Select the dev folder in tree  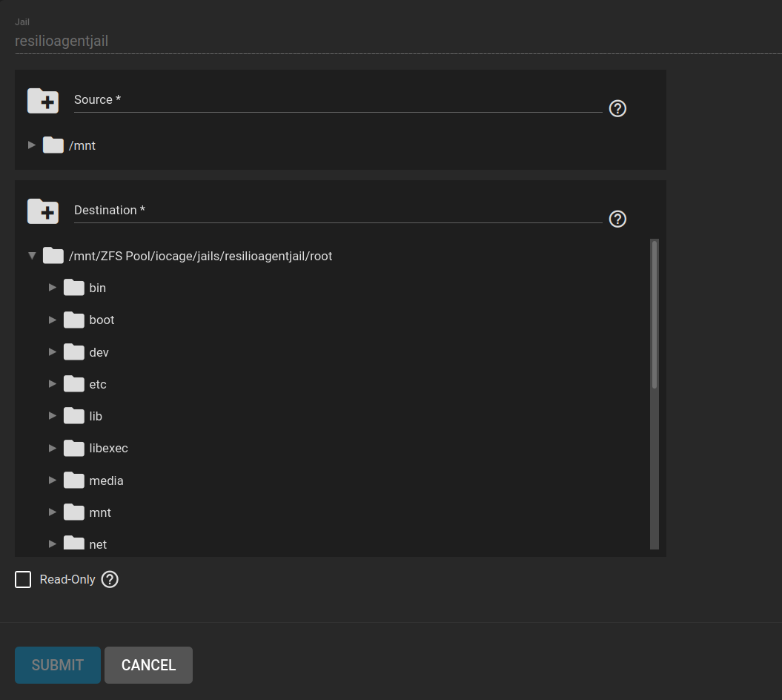99,352
